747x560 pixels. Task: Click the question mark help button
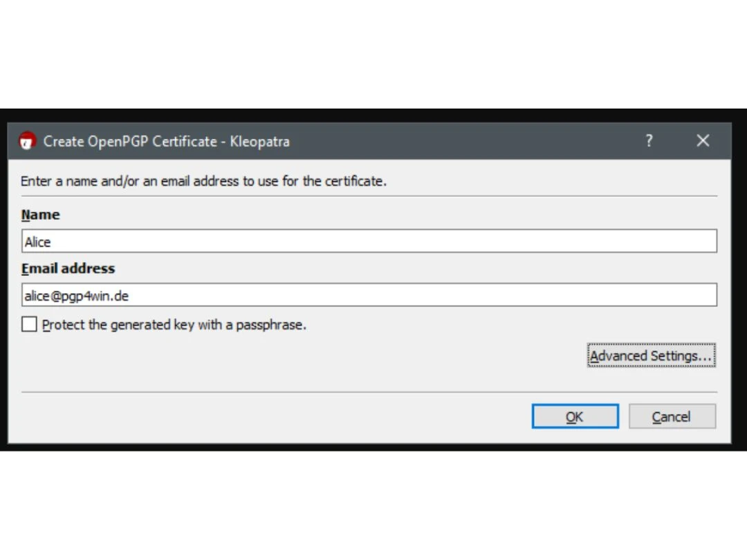(x=649, y=141)
